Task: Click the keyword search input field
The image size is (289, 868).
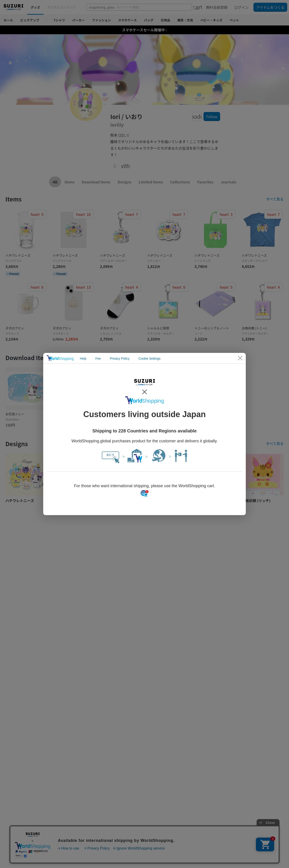Action: pos(139,7)
